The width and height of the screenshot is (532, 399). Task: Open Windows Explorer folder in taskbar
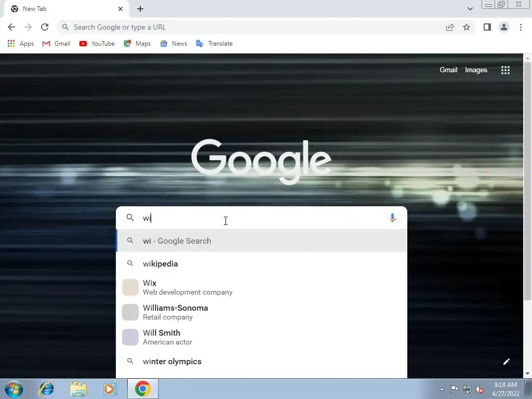[78, 389]
